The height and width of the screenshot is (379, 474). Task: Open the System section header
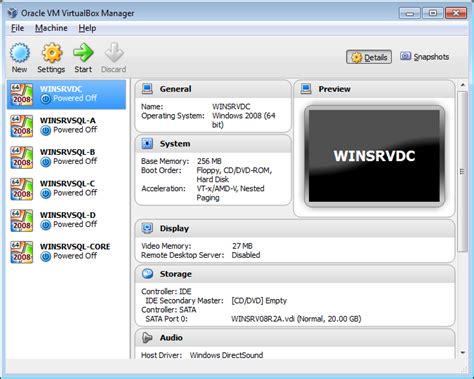(x=213, y=144)
